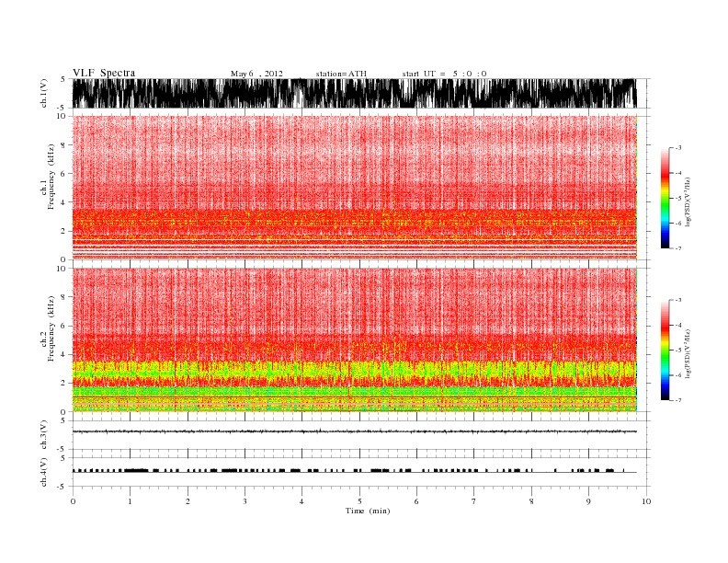
Task: Click the "8" minute time axis tick
Action: tap(531, 501)
